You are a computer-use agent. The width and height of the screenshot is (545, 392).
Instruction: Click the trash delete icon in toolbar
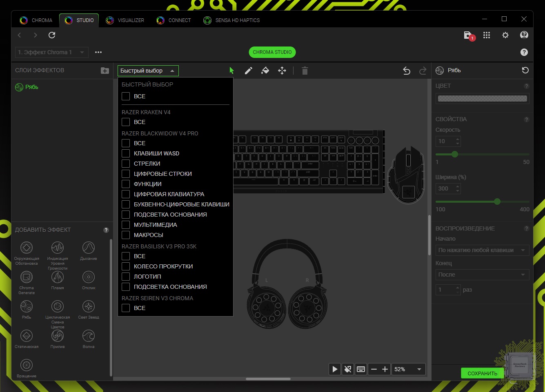click(305, 71)
